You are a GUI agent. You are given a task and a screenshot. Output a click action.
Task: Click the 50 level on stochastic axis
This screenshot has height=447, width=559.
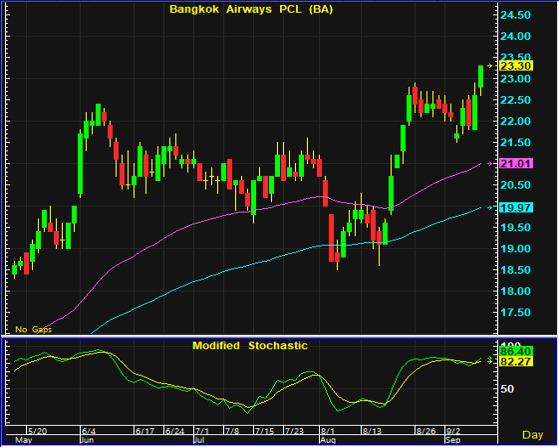tap(507, 389)
